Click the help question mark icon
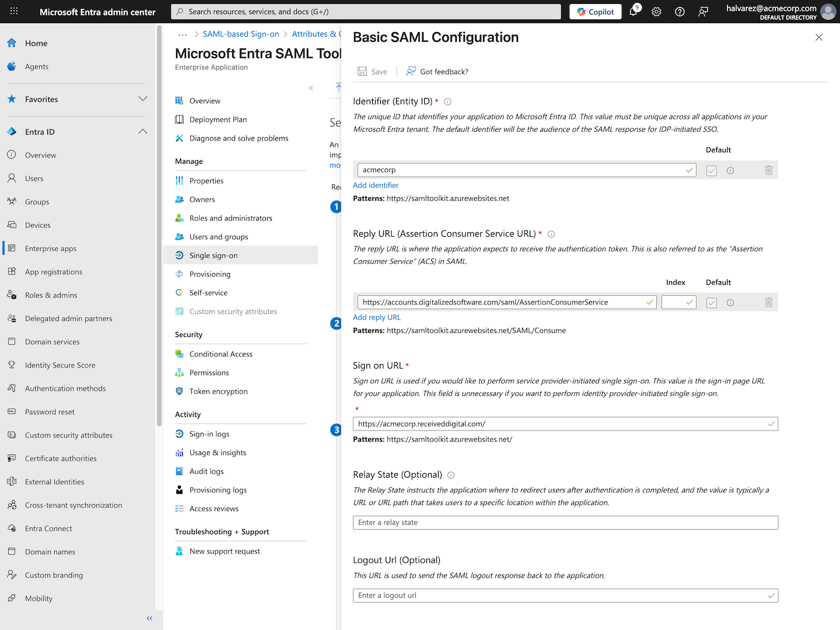Image resolution: width=840 pixels, height=630 pixels. click(680, 12)
